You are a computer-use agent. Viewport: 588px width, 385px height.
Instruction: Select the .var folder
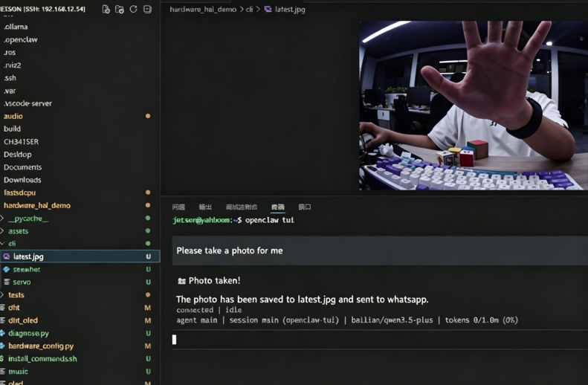tap(80, 91)
